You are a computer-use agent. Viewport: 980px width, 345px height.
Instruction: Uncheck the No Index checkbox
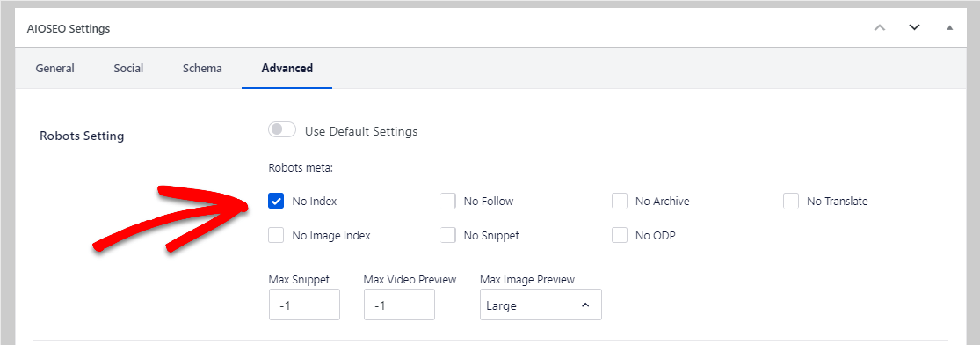tap(276, 201)
